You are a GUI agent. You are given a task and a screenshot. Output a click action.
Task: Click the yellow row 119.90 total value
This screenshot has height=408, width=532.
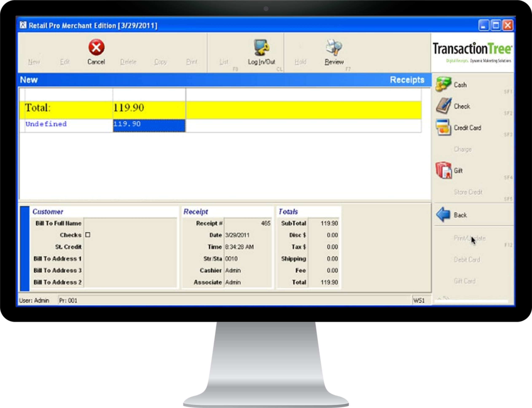pos(129,108)
